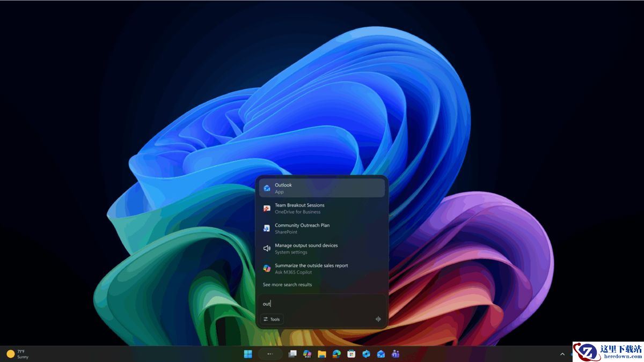Viewport: 644px width, 362px height.
Task: Click the taskbar search pill with dots
Action: point(270,354)
